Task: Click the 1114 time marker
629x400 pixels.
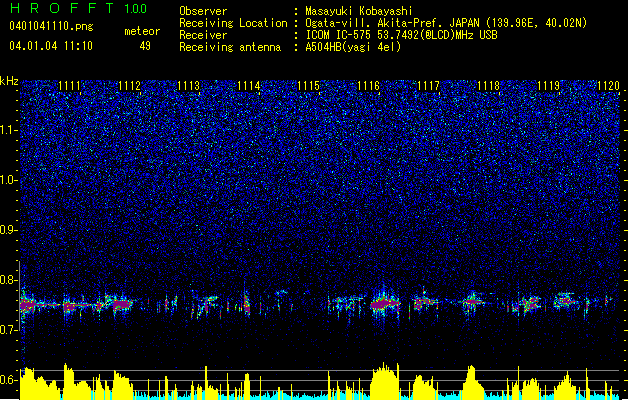Action: [249, 86]
